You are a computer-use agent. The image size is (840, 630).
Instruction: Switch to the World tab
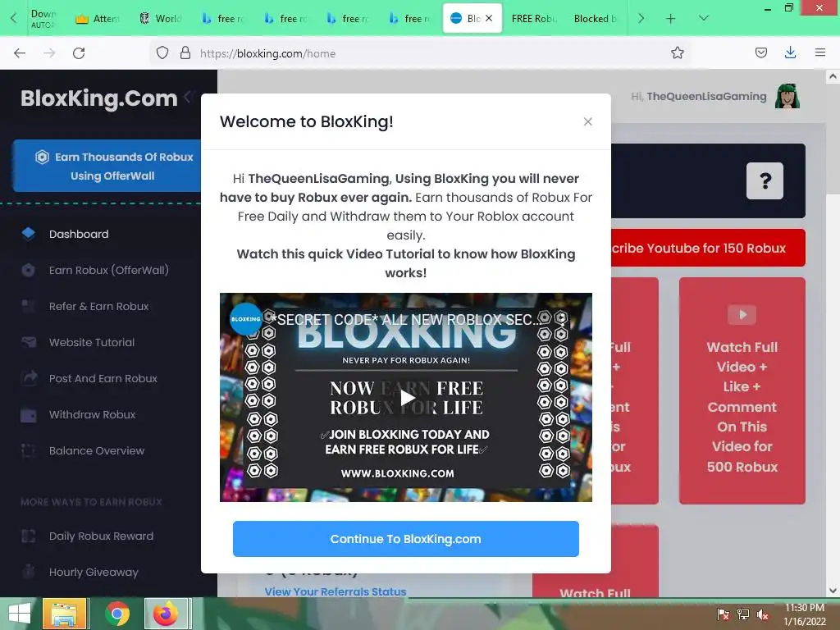pyautogui.click(x=160, y=19)
